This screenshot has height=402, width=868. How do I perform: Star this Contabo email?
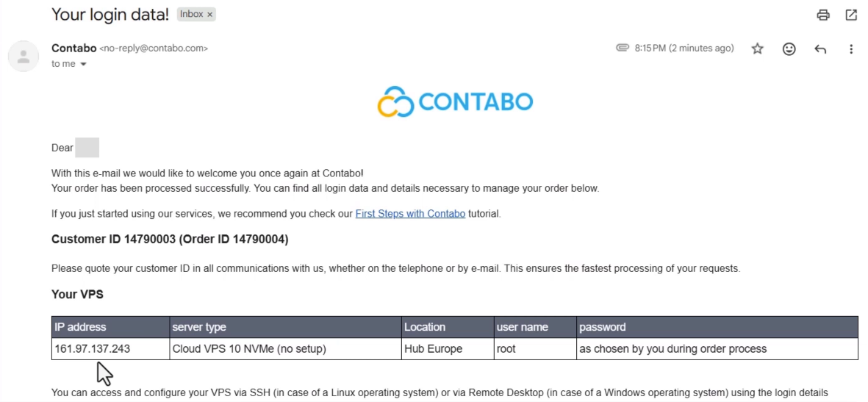pyautogui.click(x=757, y=49)
